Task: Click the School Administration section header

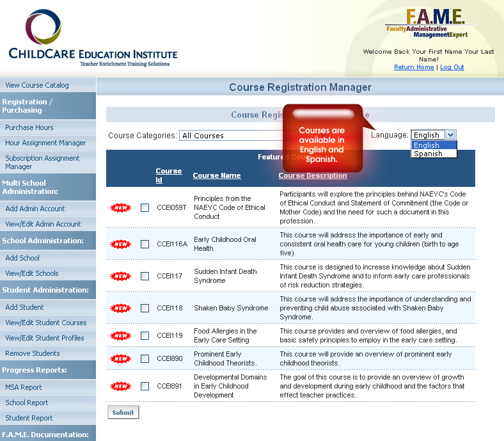Action: (48, 241)
